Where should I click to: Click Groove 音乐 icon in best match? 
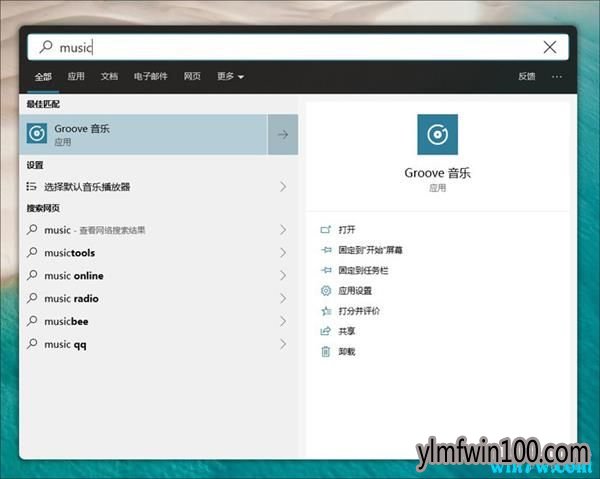tap(37, 134)
